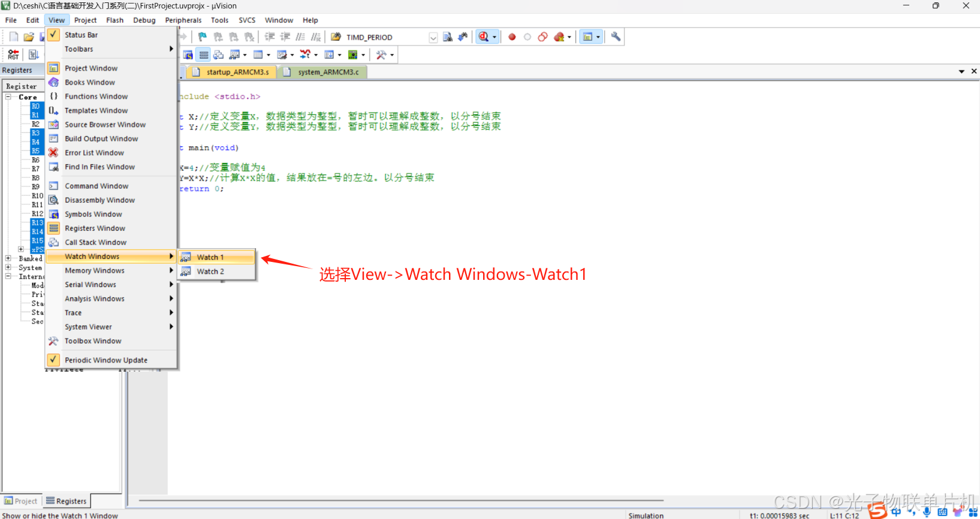Select register R9 in Registers tree
Viewport: 980px width, 519px height.
pyautogui.click(x=36, y=187)
